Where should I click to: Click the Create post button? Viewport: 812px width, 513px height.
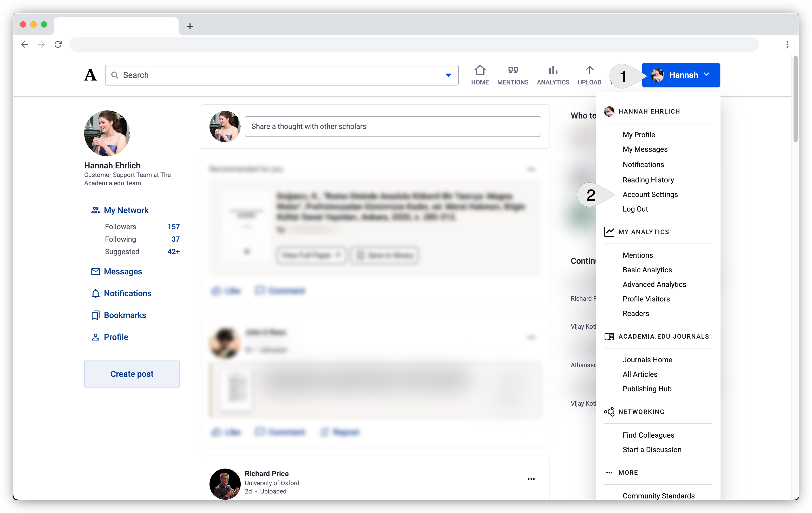pos(132,374)
